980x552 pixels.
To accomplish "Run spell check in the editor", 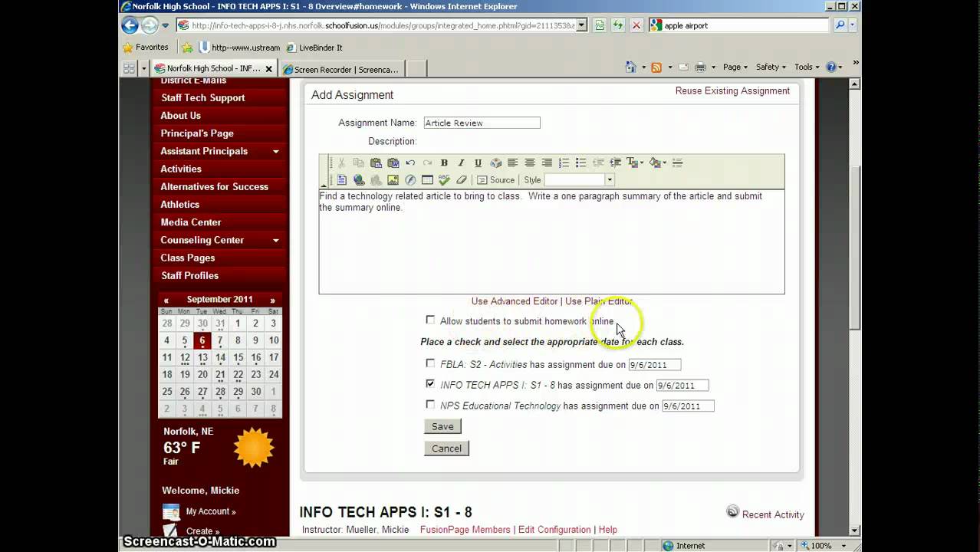I will [444, 180].
